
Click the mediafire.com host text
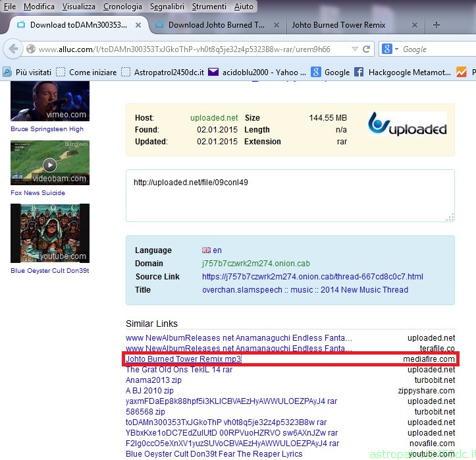click(429, 359)
